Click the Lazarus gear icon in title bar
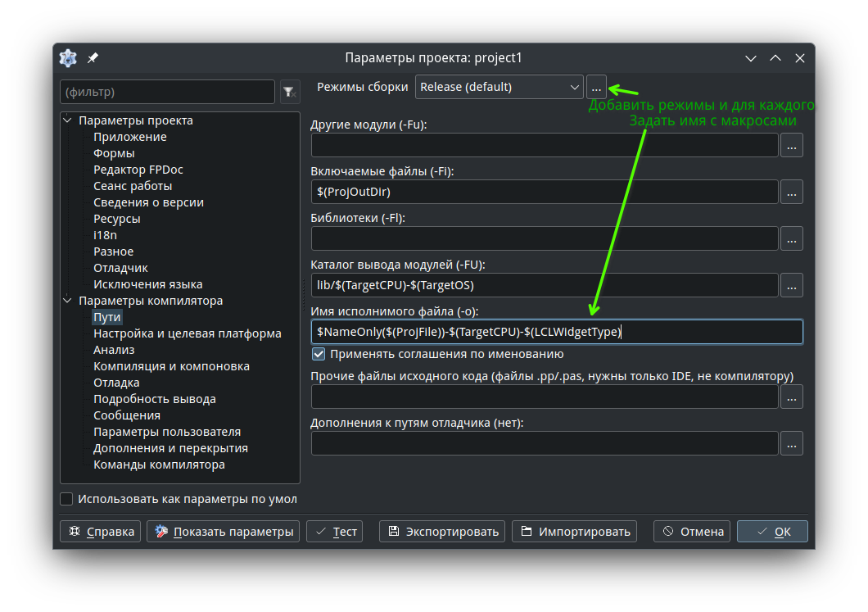 click(x=68, y=57)
